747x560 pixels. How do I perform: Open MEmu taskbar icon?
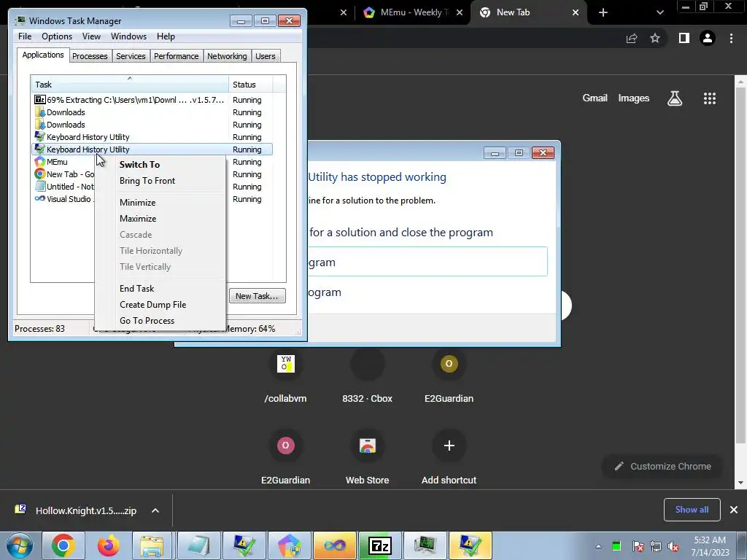coord(289,545)
